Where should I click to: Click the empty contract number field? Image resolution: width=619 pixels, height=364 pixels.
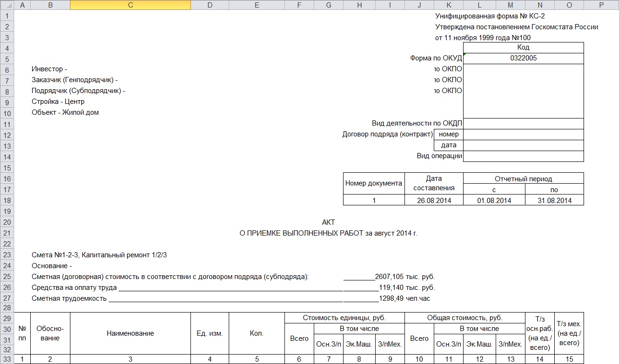[x=524, y=135]
